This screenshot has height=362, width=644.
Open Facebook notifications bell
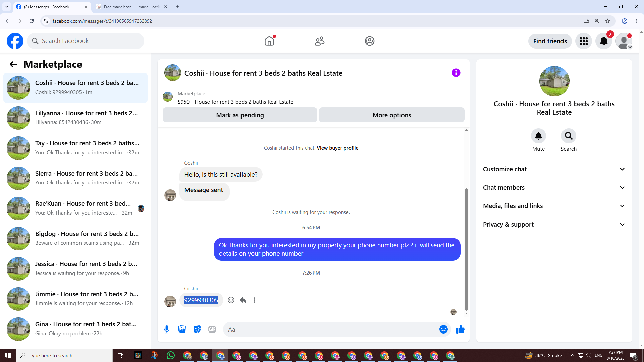pyautogui.click(x=603, y=41)
